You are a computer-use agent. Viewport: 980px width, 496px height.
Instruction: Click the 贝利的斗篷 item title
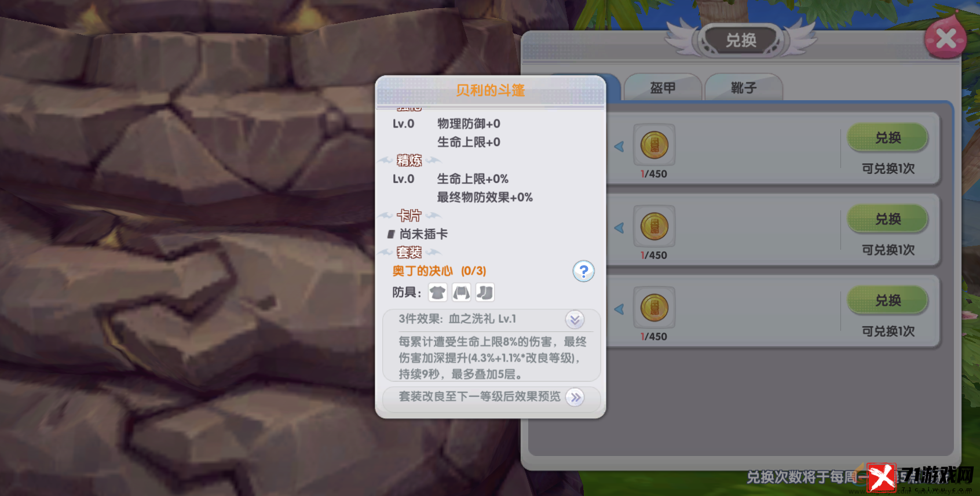(x=490, y=90)
